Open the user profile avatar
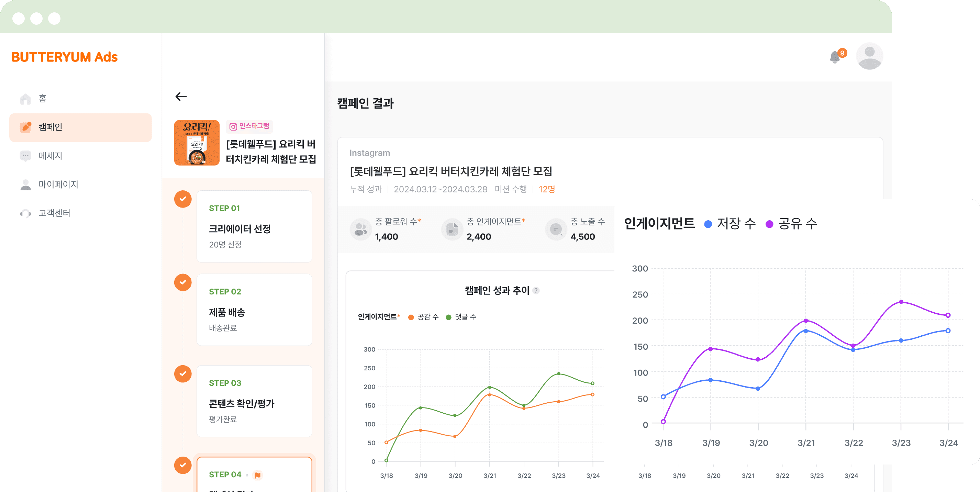Viewport: 980px width, 492px height. 869,56
